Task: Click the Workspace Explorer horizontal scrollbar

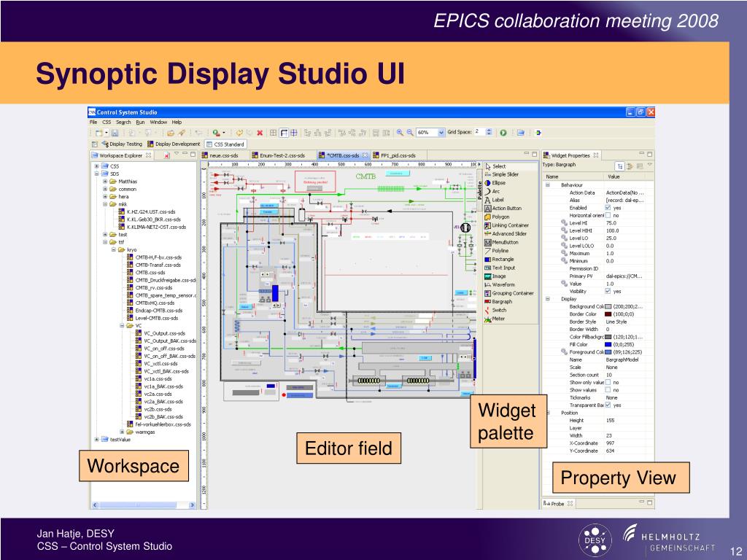Action: pyautogui.click(x=144, y=505)
